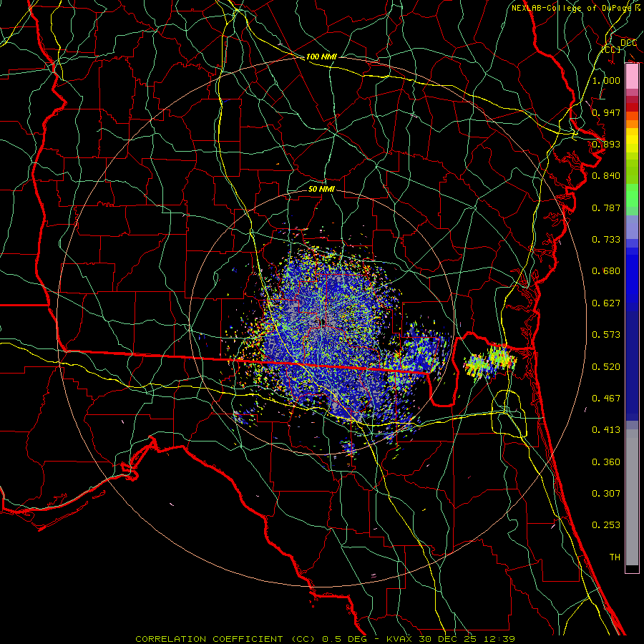The width and height of the screenshot is (644, 644).
Task: Click the "(CC)" label above the color bar
Action: 611,49
